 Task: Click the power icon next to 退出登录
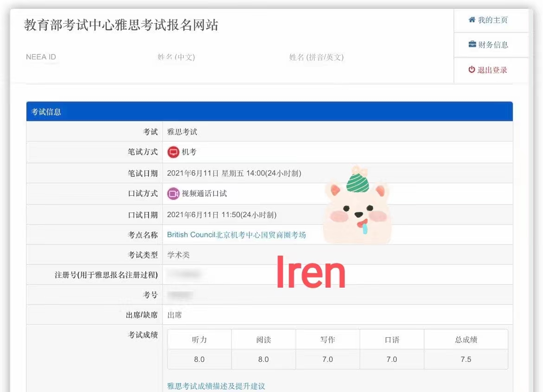(471, 70)
